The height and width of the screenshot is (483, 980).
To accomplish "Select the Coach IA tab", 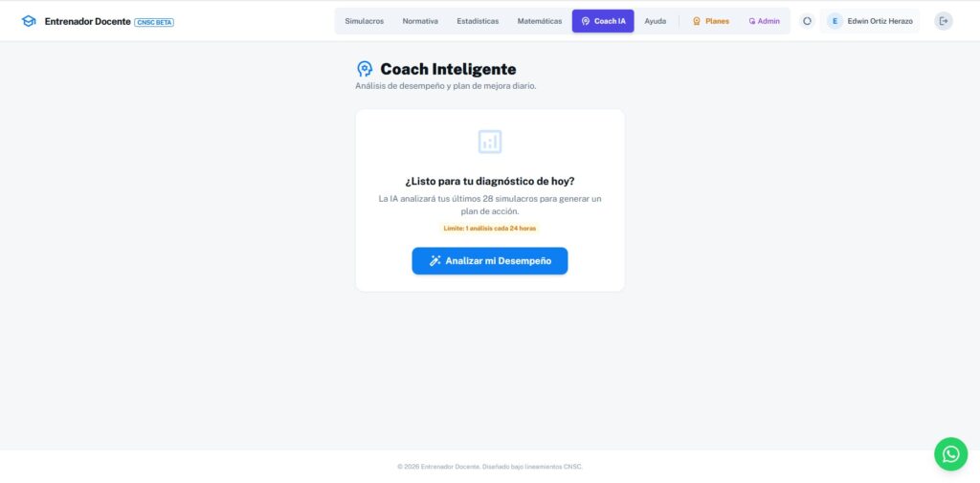I will click(603, 21).
